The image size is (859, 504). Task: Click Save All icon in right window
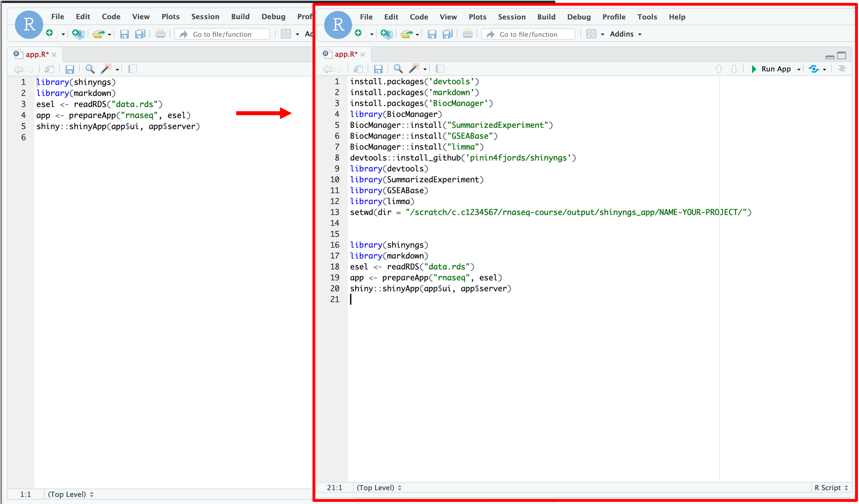click(448, 34)
